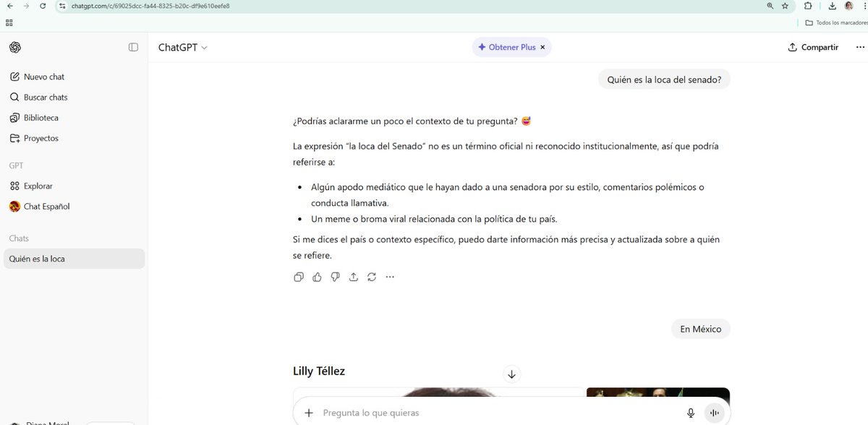Bookmark this page with star icon
This screenshot has height=425, width=868.
[785, 6]
